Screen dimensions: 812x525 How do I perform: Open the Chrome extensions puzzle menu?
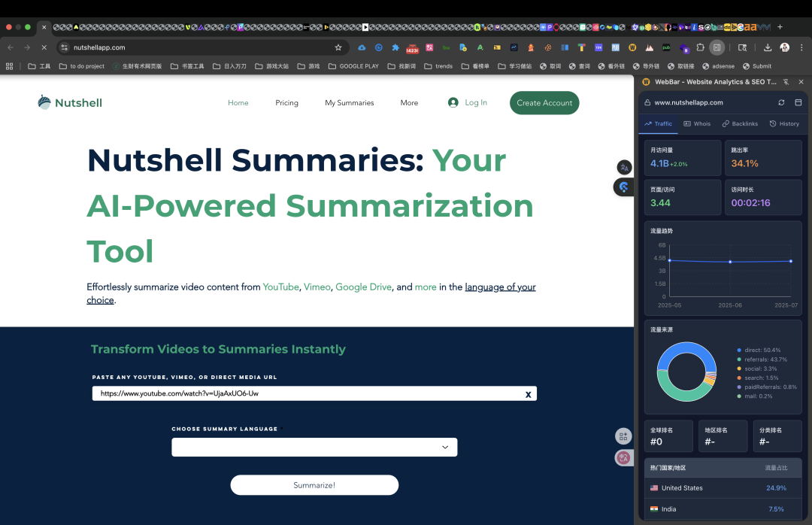click(700, 47)
